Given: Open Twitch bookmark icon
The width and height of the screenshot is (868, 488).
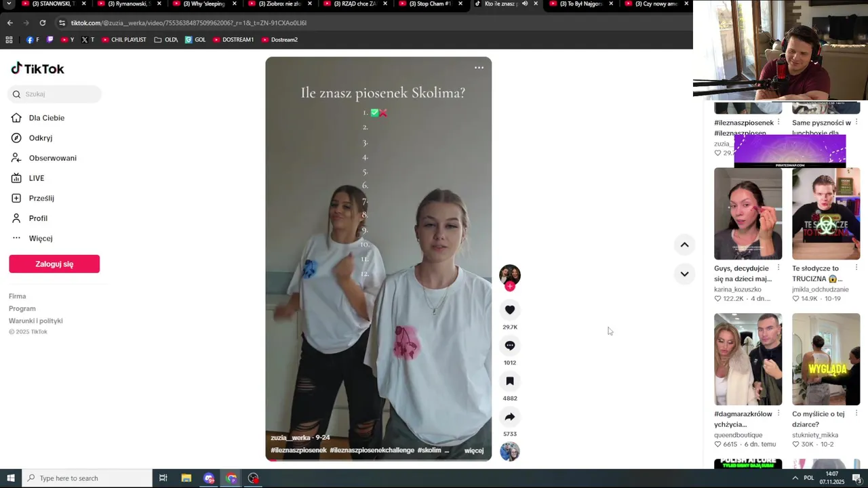Looking at the screenshot, I should click(50, 40).
